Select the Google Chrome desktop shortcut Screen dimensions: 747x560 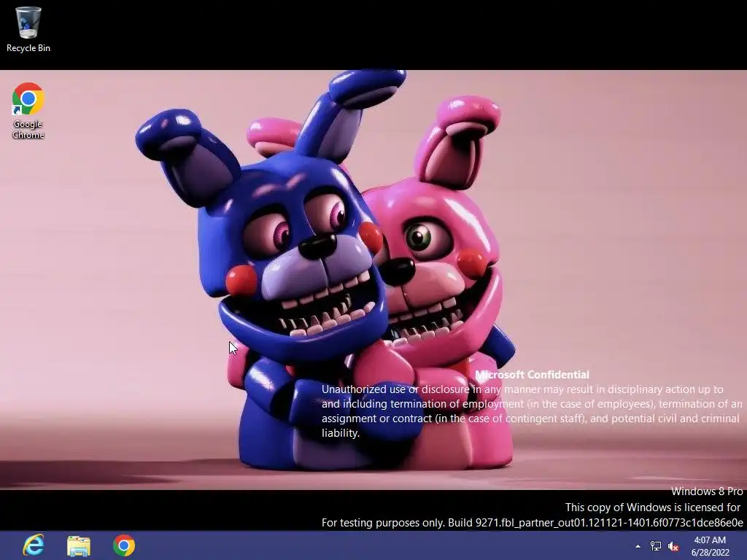pos(28,111)
